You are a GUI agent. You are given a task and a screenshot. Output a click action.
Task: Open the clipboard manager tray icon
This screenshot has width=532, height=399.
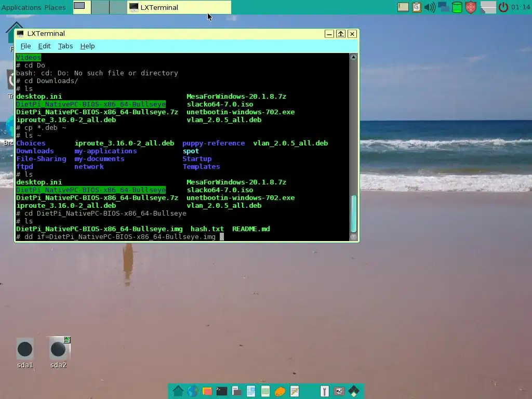click(416, 7)
